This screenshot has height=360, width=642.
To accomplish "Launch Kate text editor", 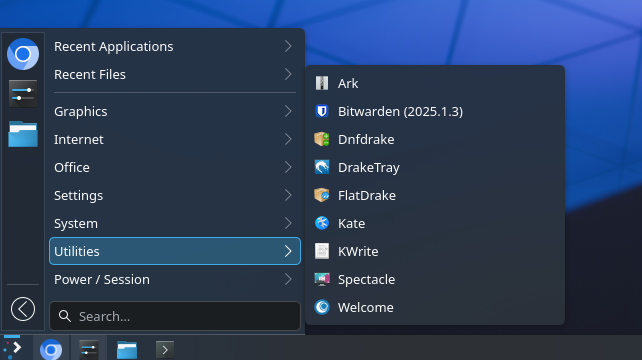I will [x=435, y=223].
